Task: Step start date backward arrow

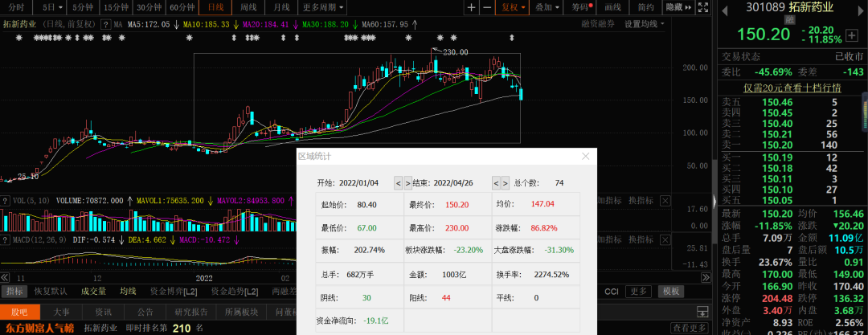Action: [x=398, y=182]
